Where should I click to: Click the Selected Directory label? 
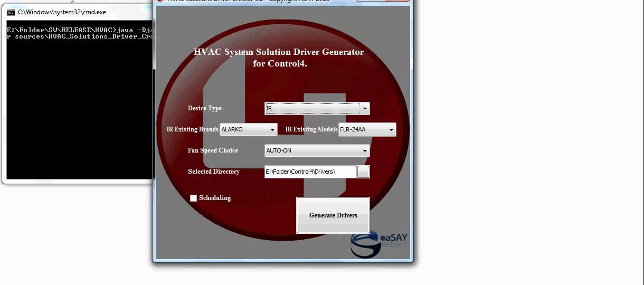tap(214, 172)
